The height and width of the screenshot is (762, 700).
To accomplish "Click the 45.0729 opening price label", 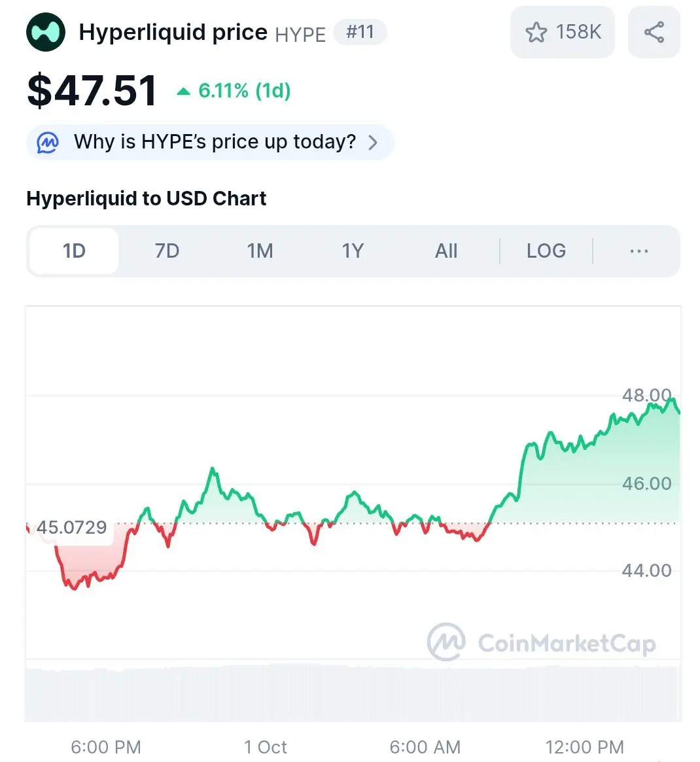I will (71, 527).
